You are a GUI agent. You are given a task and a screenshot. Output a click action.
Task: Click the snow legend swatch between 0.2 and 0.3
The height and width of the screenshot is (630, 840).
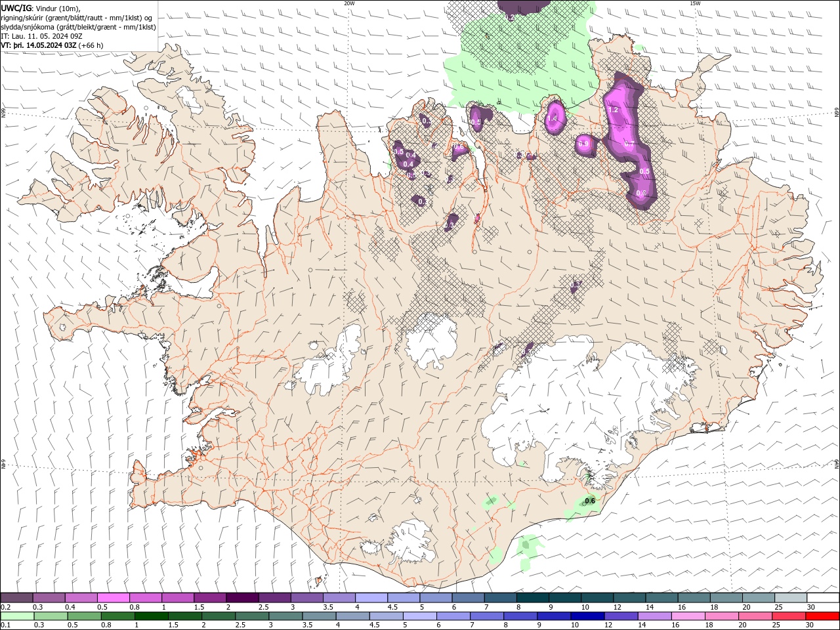[17, 598]
